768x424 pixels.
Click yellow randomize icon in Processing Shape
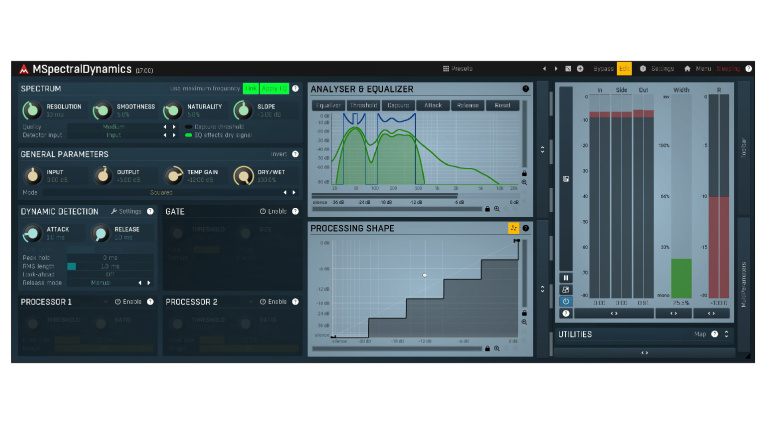(513, 228)
